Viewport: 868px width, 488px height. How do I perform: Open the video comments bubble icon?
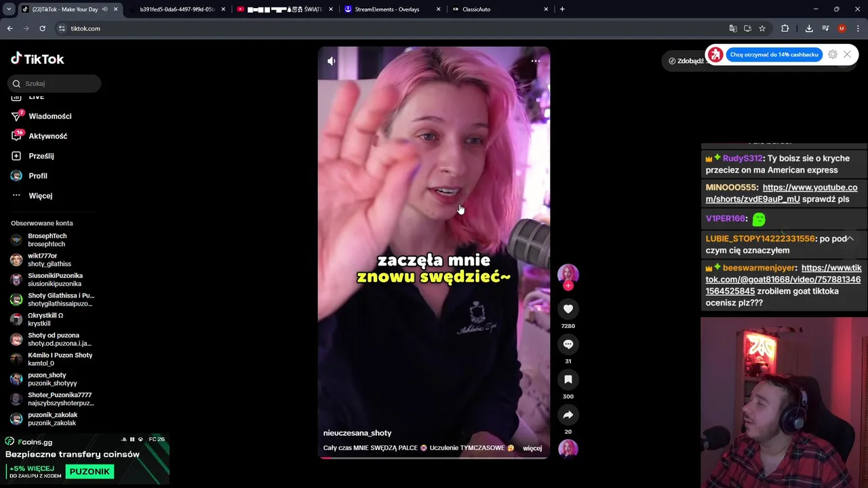point(568,344)
